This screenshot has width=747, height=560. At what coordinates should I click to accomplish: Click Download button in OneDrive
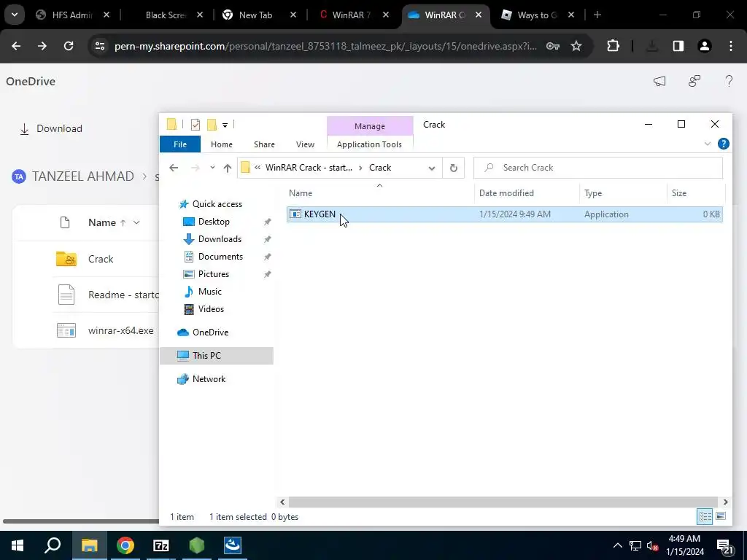point(51,128)
